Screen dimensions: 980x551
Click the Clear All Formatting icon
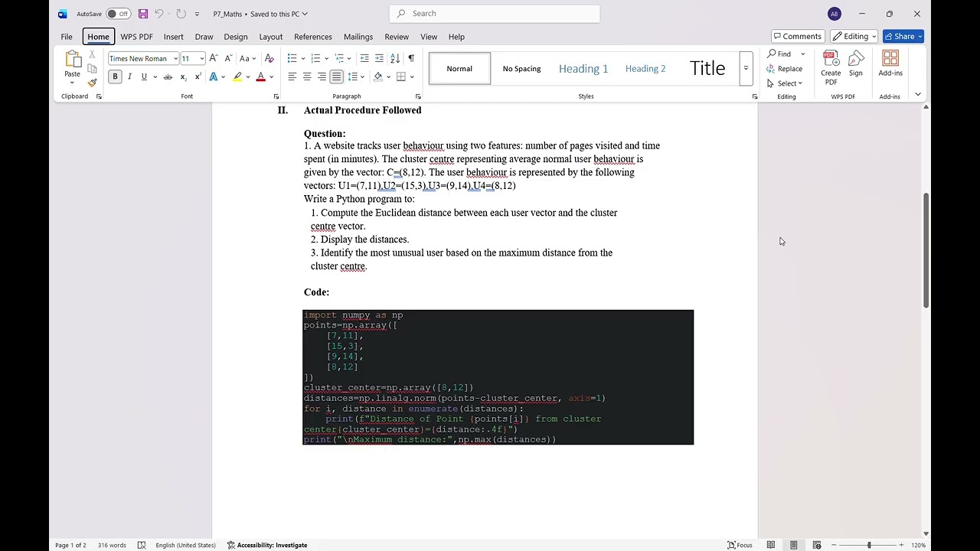tap(269, 58)
